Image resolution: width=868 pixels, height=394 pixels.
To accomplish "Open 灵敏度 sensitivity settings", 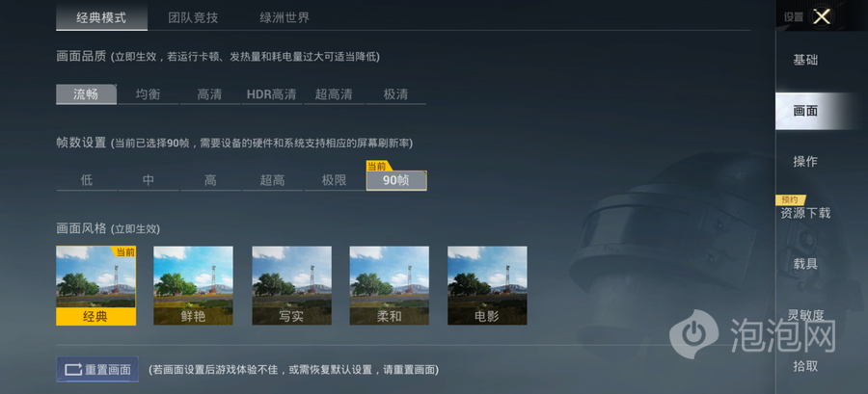I will (805, 315).
